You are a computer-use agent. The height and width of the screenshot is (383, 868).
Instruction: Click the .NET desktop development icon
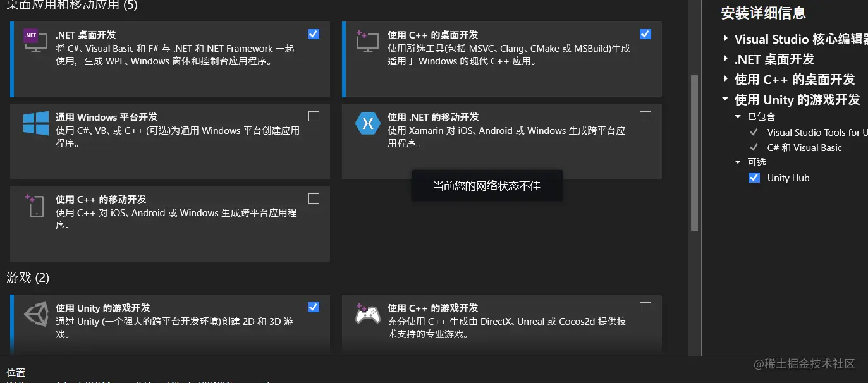coord(35,41)
